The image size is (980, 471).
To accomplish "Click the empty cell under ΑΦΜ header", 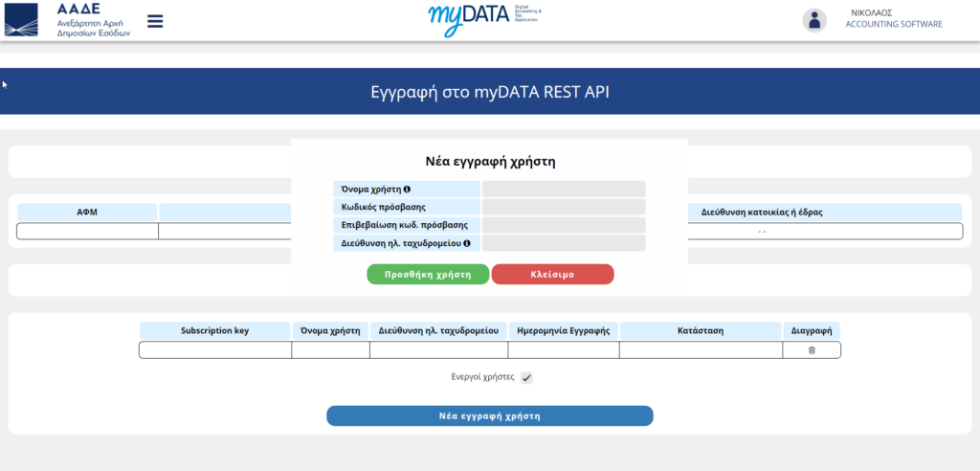I will coord(87,231).
